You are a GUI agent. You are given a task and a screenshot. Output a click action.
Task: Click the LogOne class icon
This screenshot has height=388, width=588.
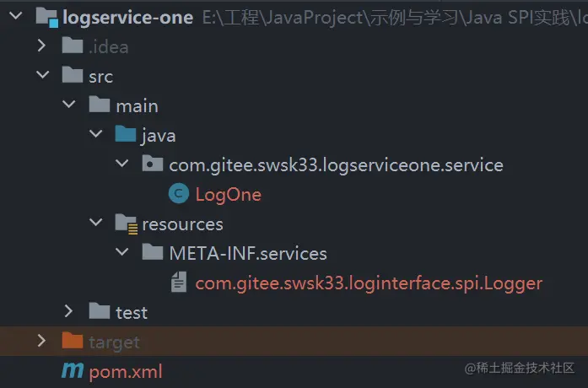tap(178, 194)
